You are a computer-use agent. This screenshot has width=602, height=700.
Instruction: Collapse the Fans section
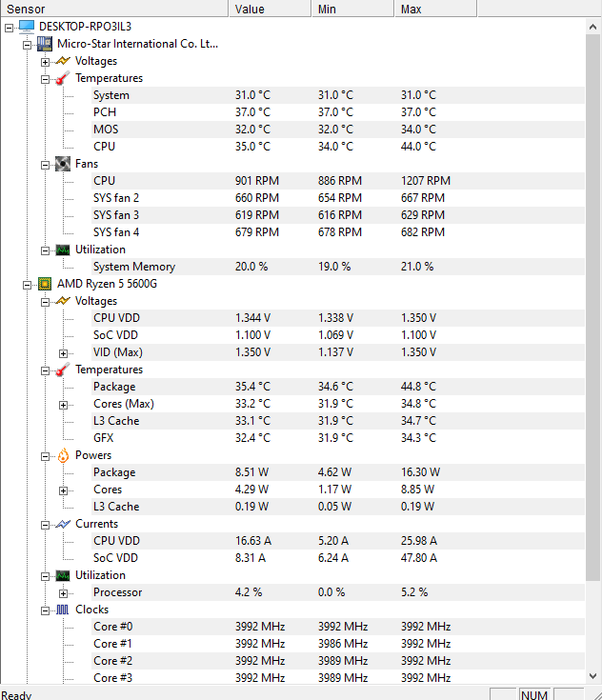coord(45,165)
